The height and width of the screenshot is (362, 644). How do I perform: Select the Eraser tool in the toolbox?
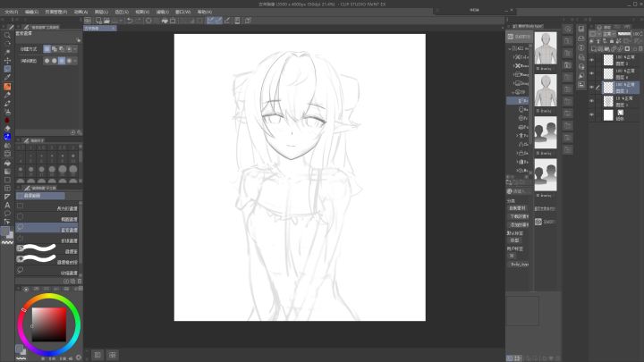coord(7,128)
